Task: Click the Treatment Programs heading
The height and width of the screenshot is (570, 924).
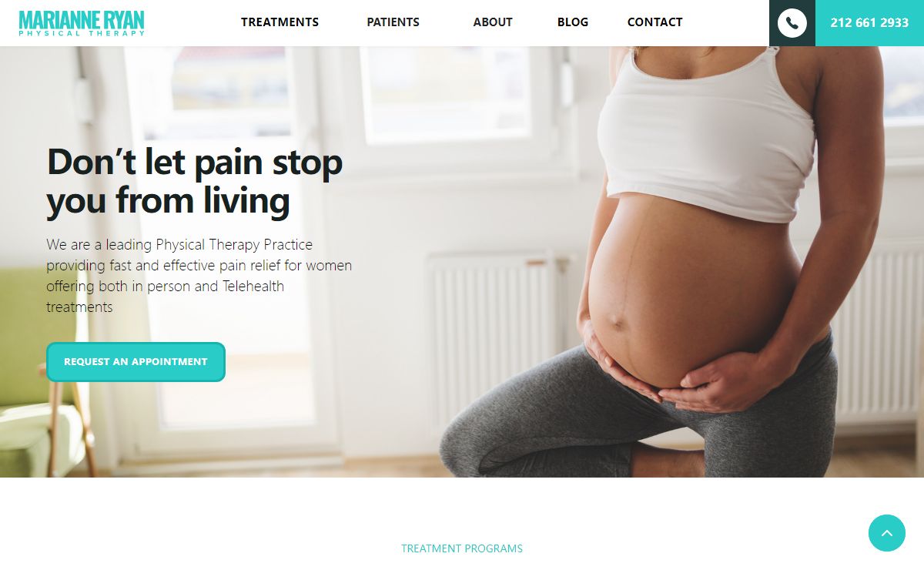Action: (462, 549)
